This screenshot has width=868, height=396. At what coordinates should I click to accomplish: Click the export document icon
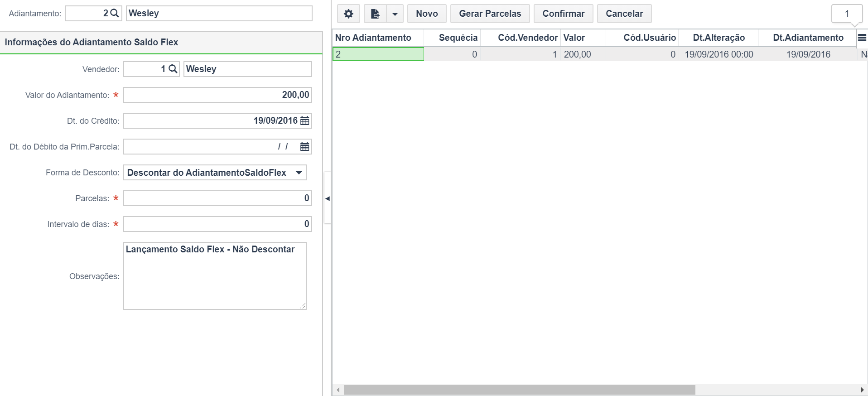coord(375,14)
